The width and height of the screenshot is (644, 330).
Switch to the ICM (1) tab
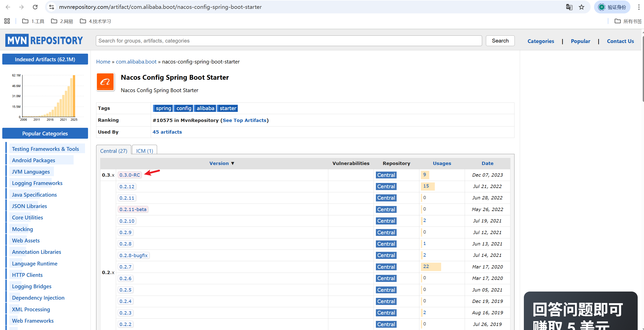[x=144, y=151]
